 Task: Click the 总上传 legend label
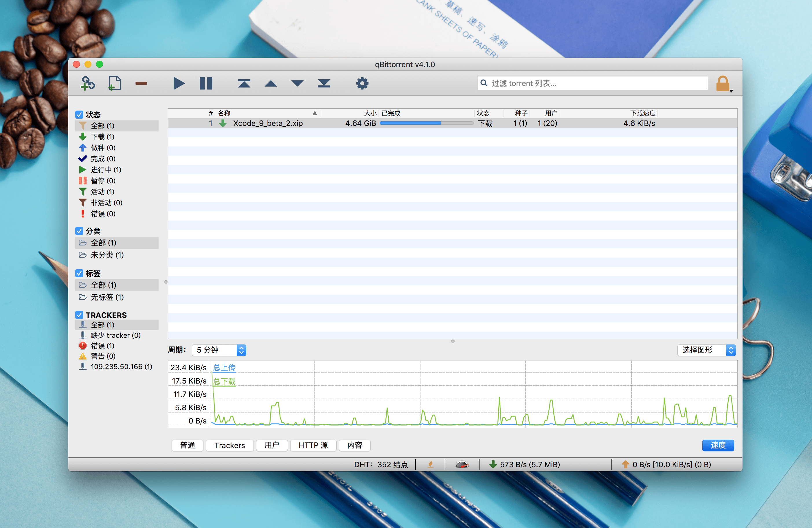coord(224,368)
